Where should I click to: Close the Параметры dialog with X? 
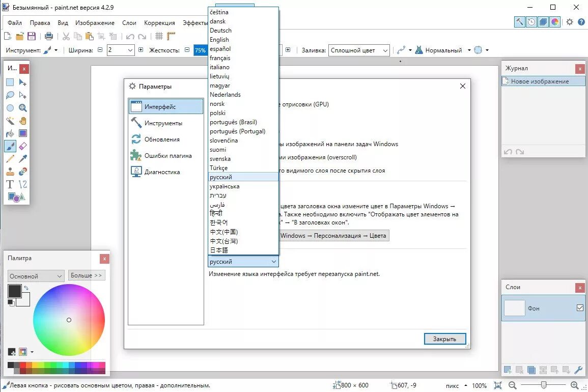click(x=463, y=86)
